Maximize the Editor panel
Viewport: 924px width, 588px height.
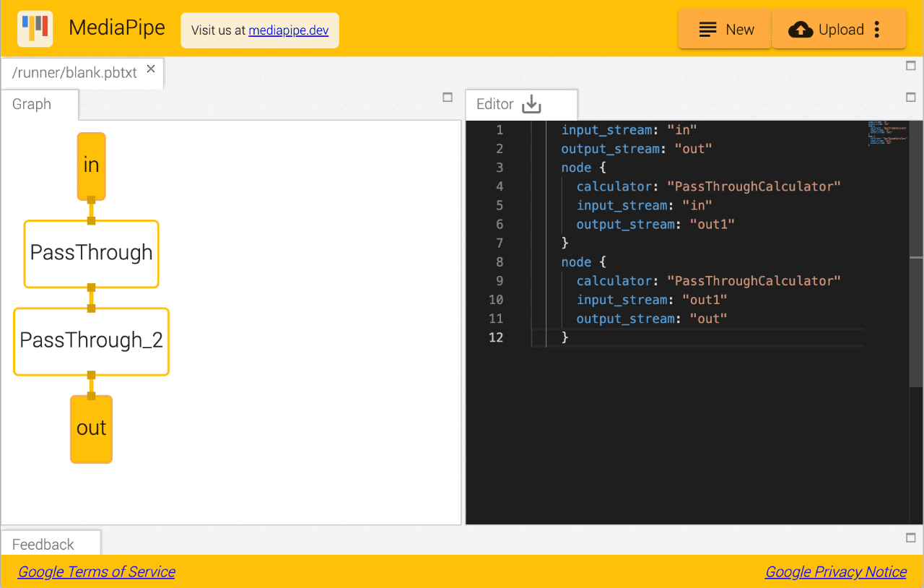point(910,97)
